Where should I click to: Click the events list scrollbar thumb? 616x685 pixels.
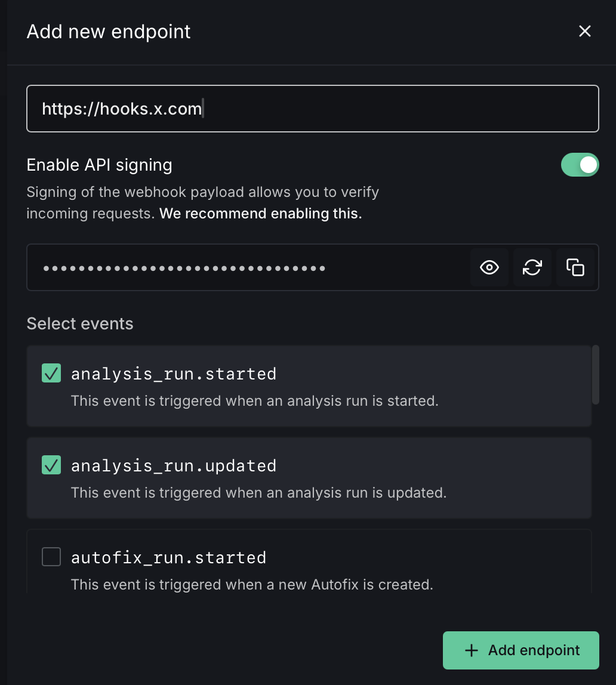[x=595, y=375]
